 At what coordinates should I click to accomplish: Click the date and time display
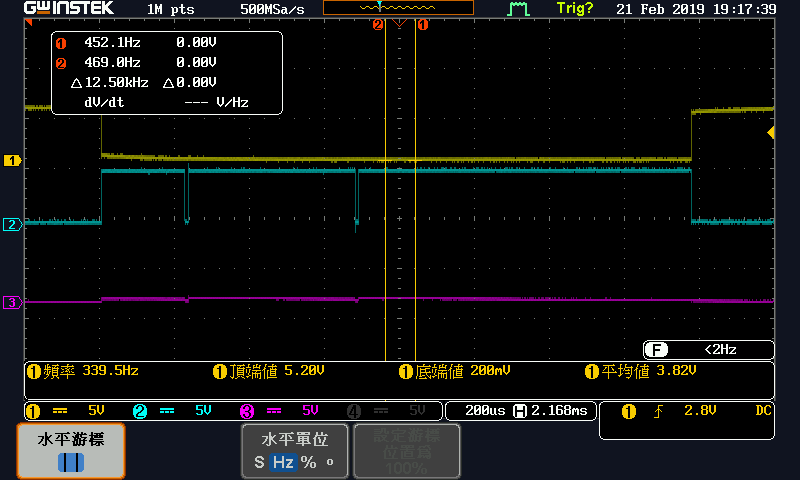tap(696, 9)
